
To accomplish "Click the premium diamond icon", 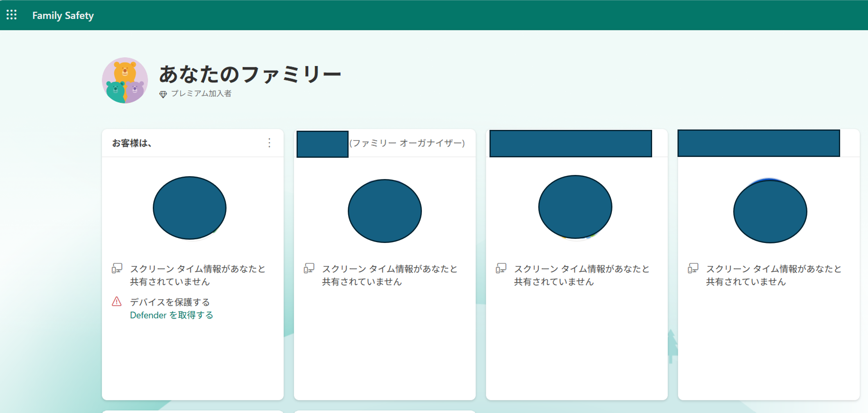I will point(163,94).
